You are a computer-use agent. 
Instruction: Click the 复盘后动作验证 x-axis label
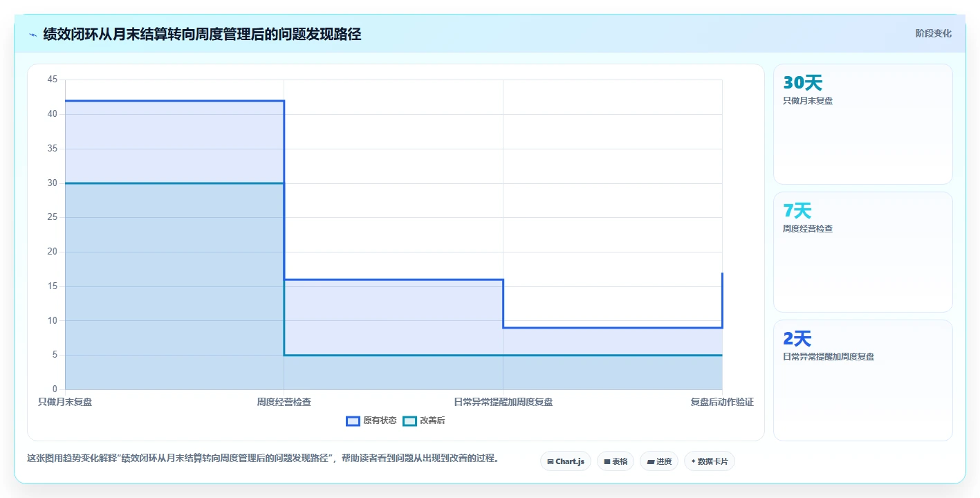click(722, 402)
